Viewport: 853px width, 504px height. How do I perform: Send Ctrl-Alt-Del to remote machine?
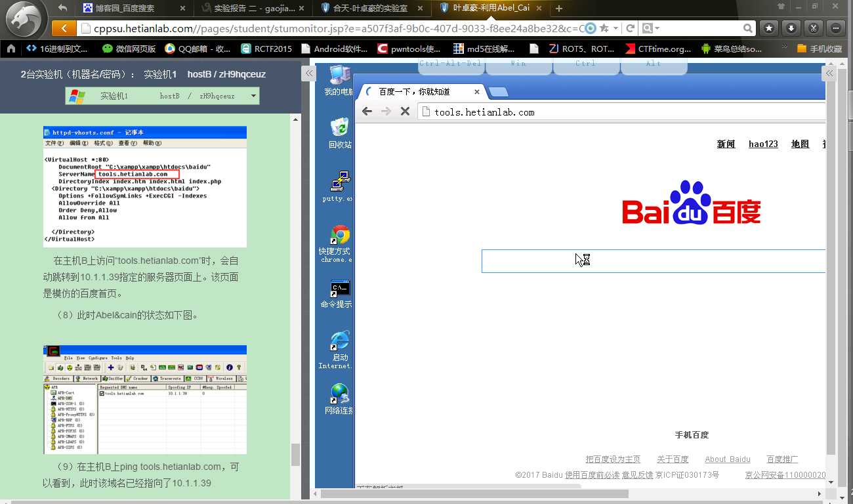tap(451, 65)
